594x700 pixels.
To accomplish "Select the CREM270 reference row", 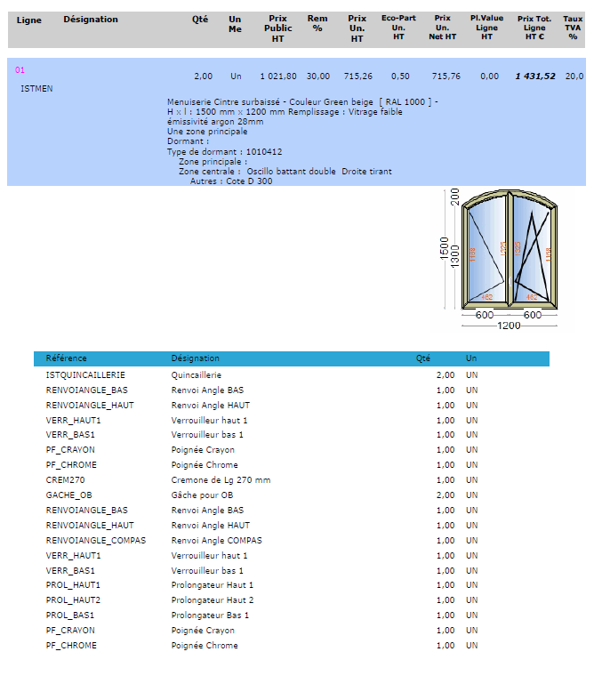I will pyautogui.click(x=64, y=480).
